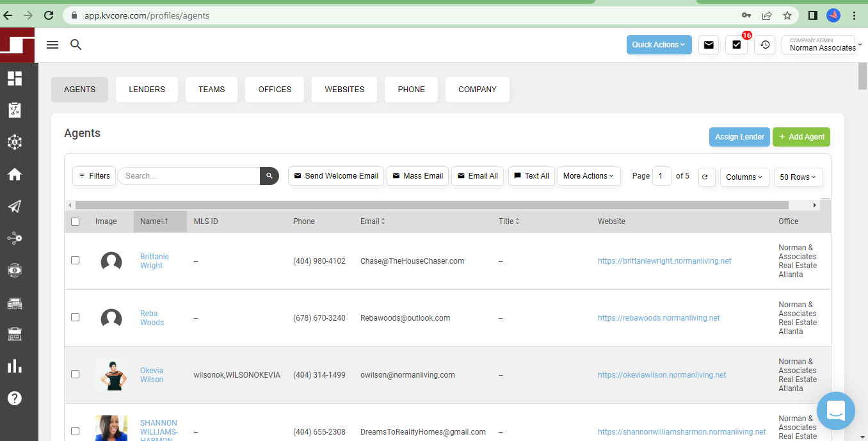Open Norman Associates account dropdown
868x441 pixels.
coord(822,45)
